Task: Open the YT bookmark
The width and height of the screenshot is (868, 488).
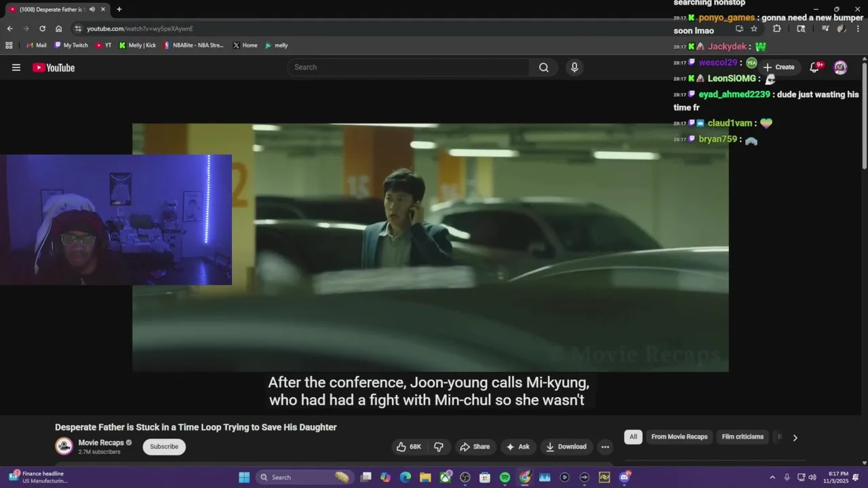Action: [104, 45]
